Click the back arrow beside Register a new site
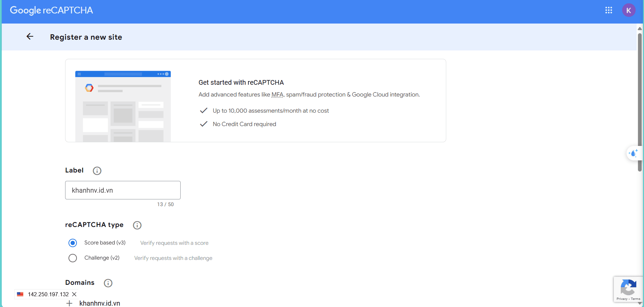 click(30, 36)
